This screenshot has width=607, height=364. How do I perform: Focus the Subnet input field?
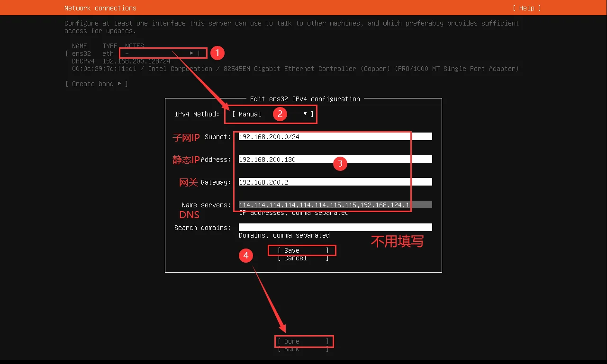[x=335, y=137]
